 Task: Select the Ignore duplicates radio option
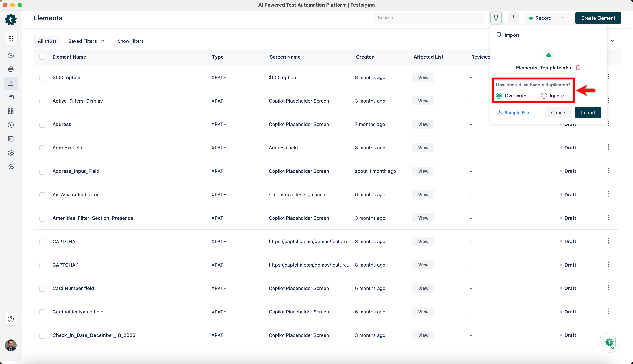click(544, 96)
